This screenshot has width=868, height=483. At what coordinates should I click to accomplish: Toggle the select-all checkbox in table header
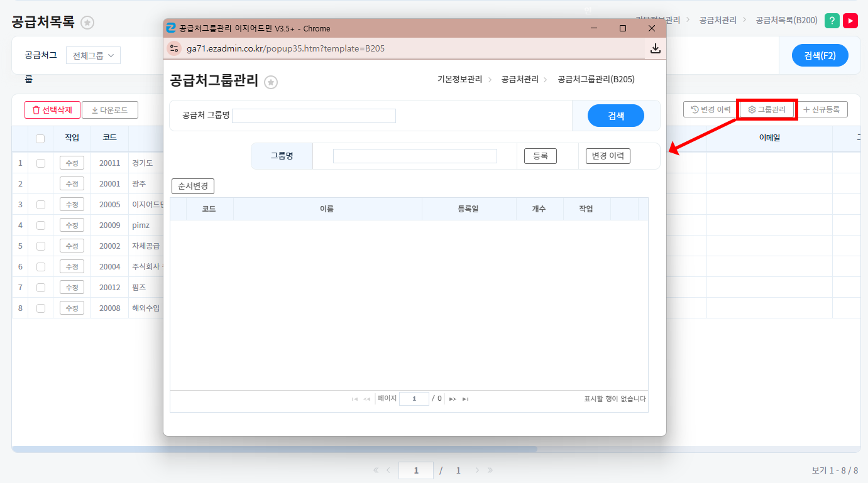pos(40,139)
